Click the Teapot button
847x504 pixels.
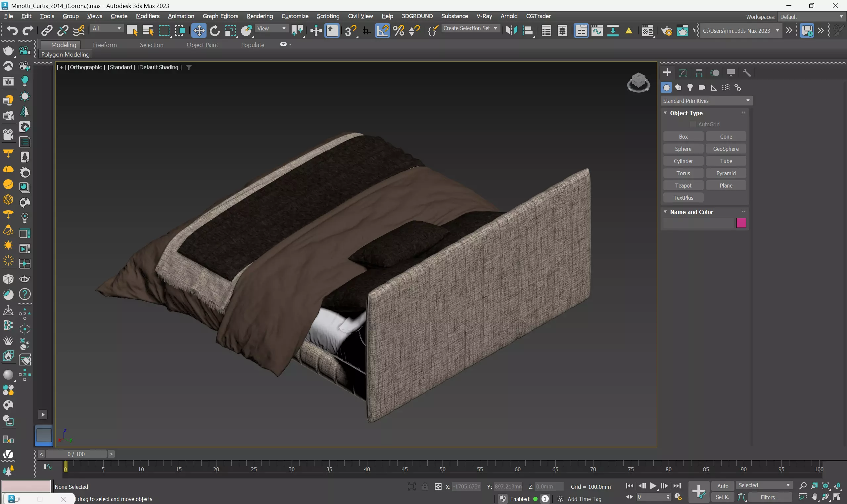683,186
